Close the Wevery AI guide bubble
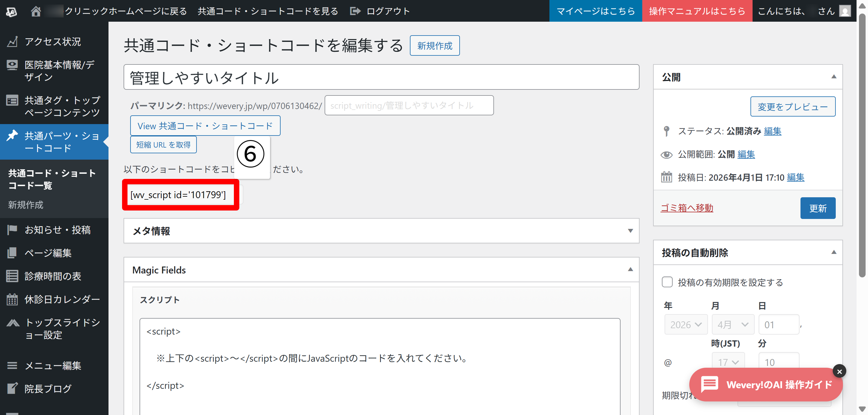This screenshot has width=868, height=415. [839, 371]
